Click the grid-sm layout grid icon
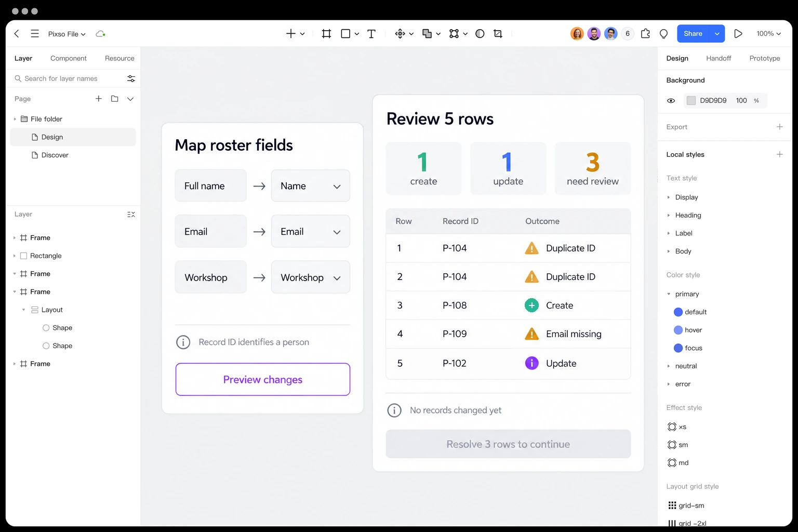798x532 pixels. pos(672,506)
